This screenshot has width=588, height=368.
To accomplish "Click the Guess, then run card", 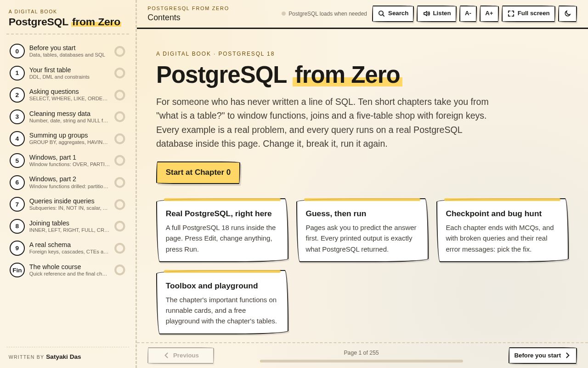I will [362, 230].
